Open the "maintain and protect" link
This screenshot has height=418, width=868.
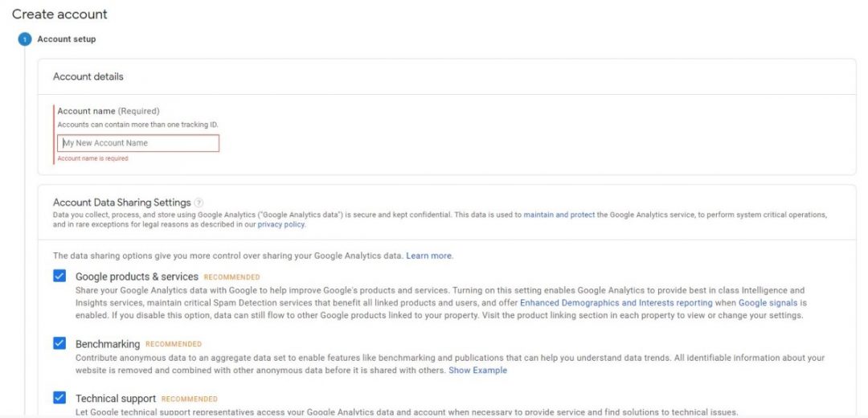pyautogui.click(x=559, y=215)
